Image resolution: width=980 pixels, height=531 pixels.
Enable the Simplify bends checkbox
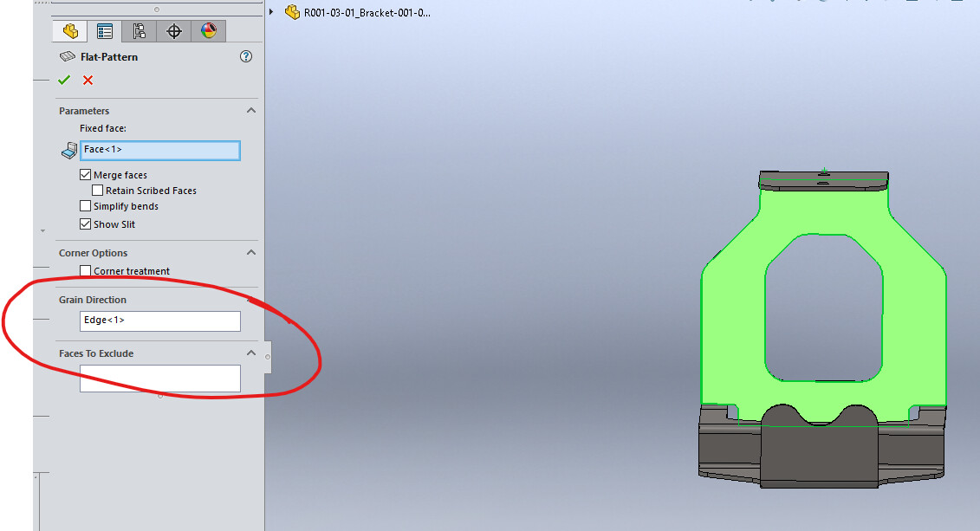click(x=85, y=206)
